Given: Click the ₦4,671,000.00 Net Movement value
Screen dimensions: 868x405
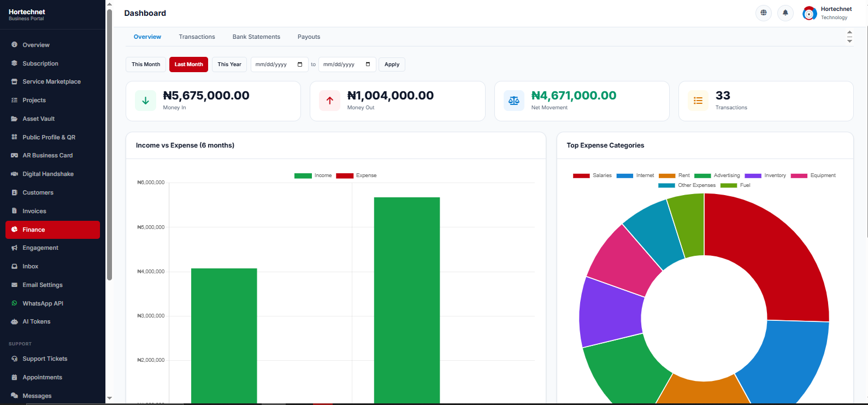Looking at the screenshot, I should click(574, 96).
